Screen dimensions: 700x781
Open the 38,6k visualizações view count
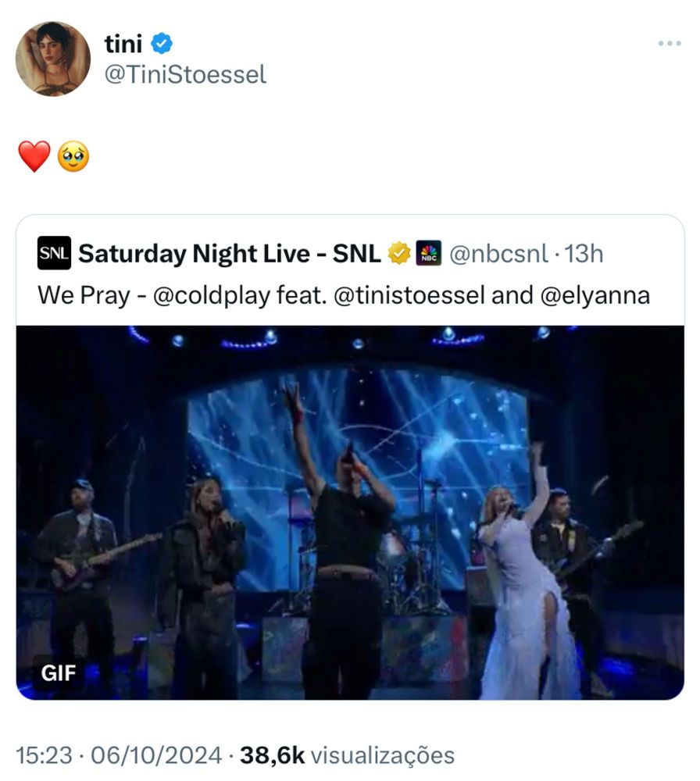coord(347,755)
